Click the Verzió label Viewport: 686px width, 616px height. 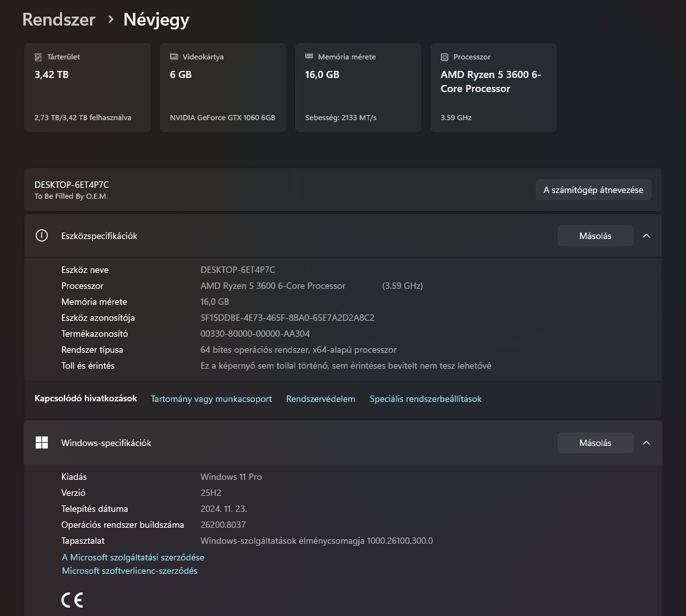point(73,493)
